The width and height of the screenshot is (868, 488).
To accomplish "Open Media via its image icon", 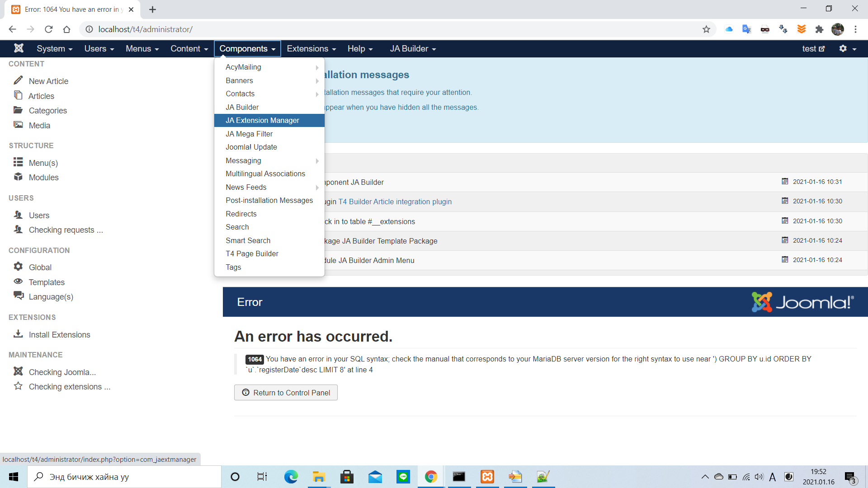I will pyautogui.click(x=18, y=125).
